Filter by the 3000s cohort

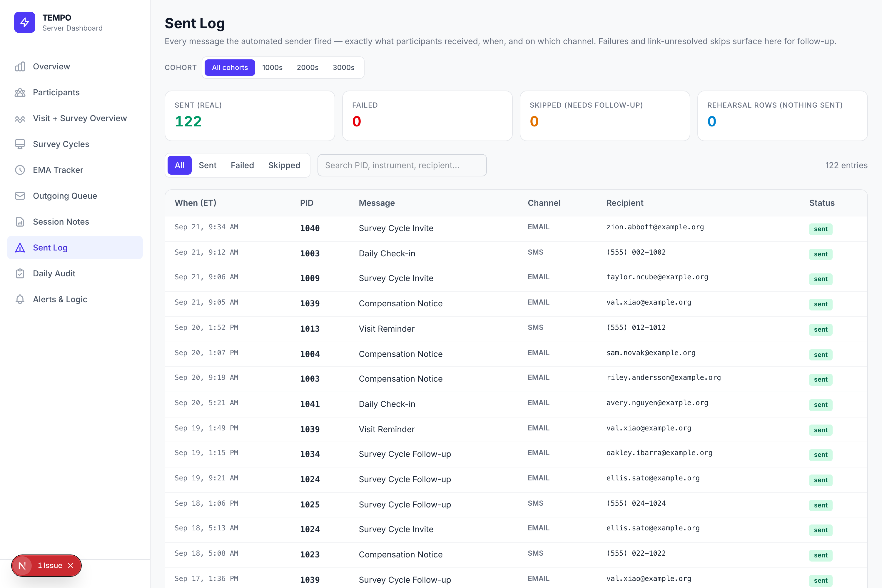[x=343, y=68]
